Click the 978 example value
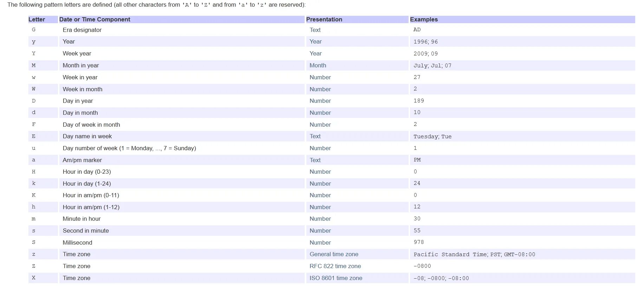 pos(419,242)
